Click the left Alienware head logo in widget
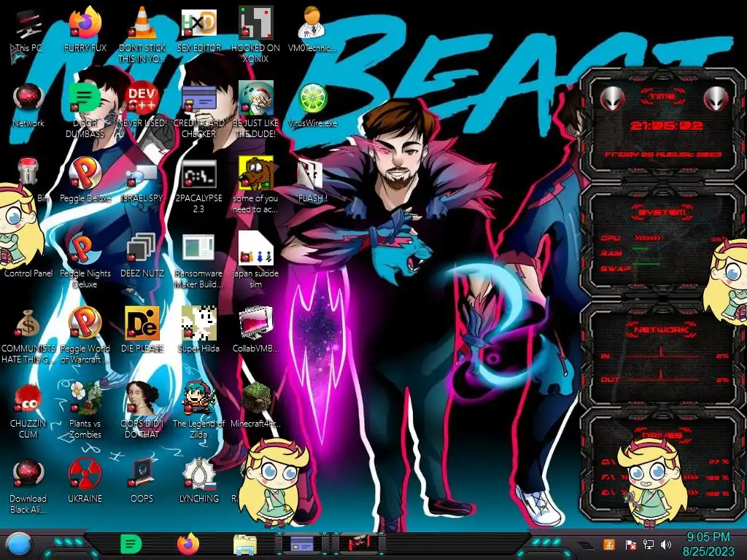This screenshot has width=747, height=560. tap(612, 98)
